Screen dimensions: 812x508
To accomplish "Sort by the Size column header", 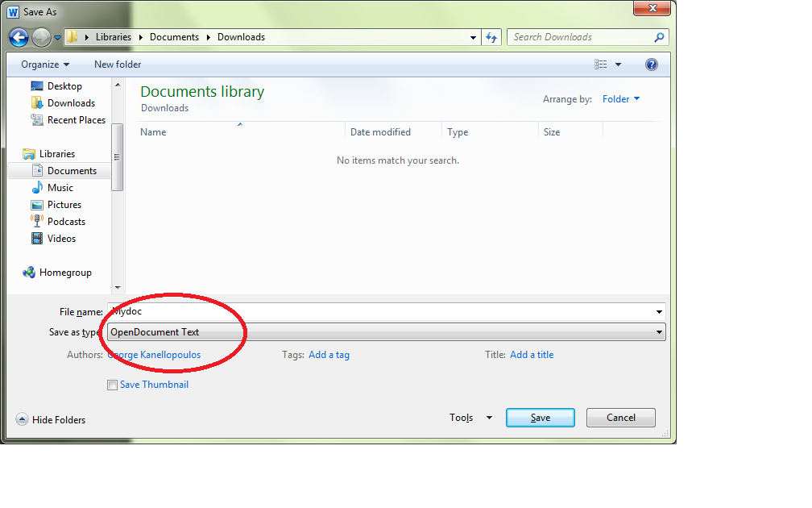I will tap(552, 132).
